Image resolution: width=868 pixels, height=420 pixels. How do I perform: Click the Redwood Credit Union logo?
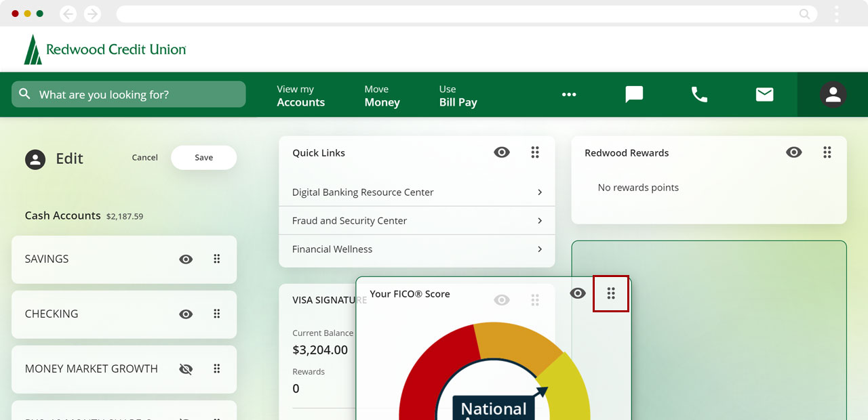(x=105, y=49)
